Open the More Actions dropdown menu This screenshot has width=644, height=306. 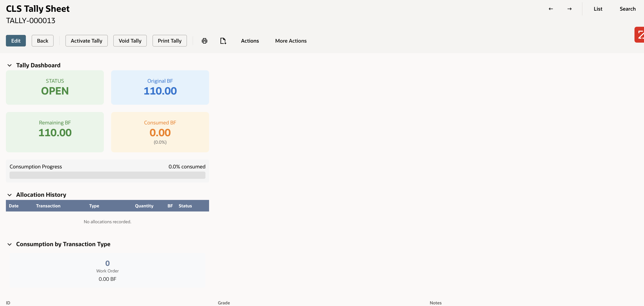click(291, 41)
